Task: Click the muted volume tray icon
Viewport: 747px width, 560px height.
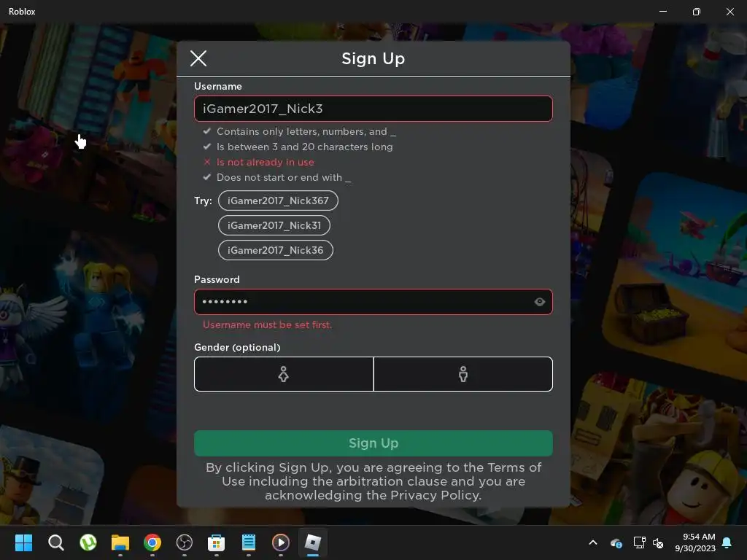Action: pos(658,542)
